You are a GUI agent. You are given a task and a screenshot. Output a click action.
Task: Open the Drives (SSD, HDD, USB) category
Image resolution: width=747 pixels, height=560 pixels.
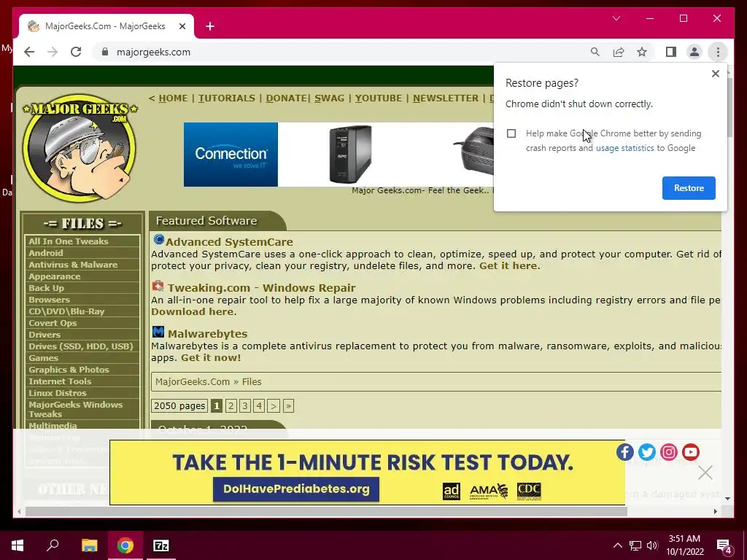pyautogui.click(x=80, y=346)
